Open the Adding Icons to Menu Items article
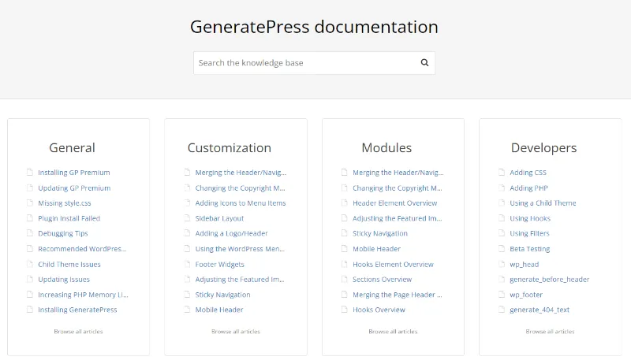 coord(241,203)
